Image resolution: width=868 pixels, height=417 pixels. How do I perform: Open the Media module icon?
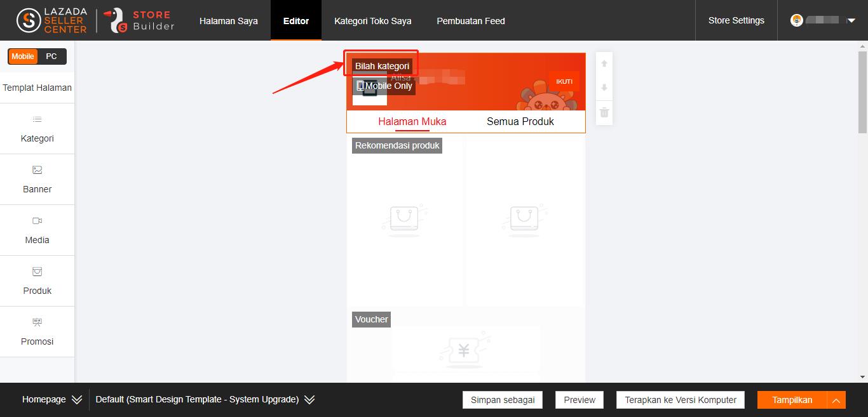37,221
